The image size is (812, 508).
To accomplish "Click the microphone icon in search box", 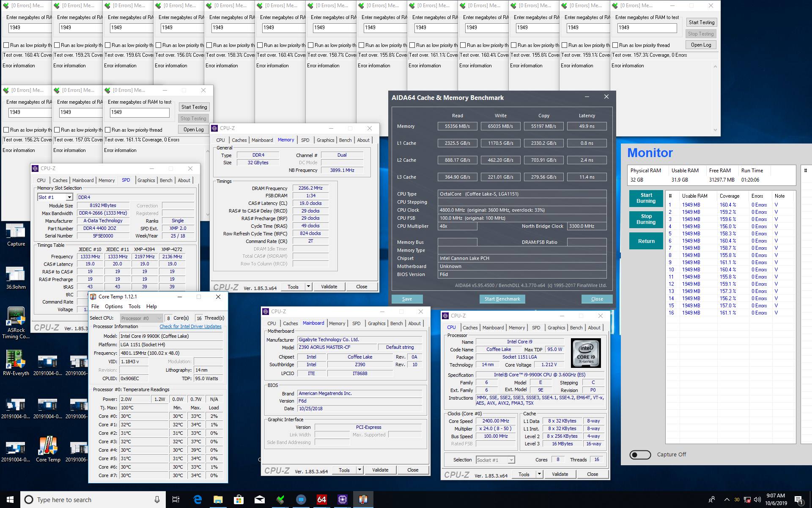I will 157,500.
